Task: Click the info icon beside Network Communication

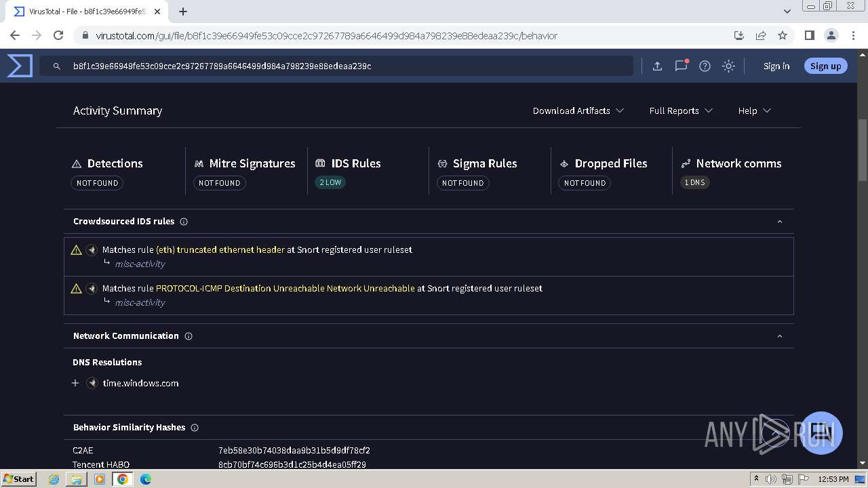Action: [189, 336]
